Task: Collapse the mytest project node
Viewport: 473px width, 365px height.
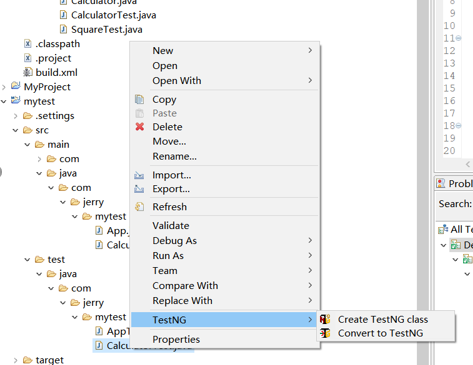Action: click(x=4, y=101)
